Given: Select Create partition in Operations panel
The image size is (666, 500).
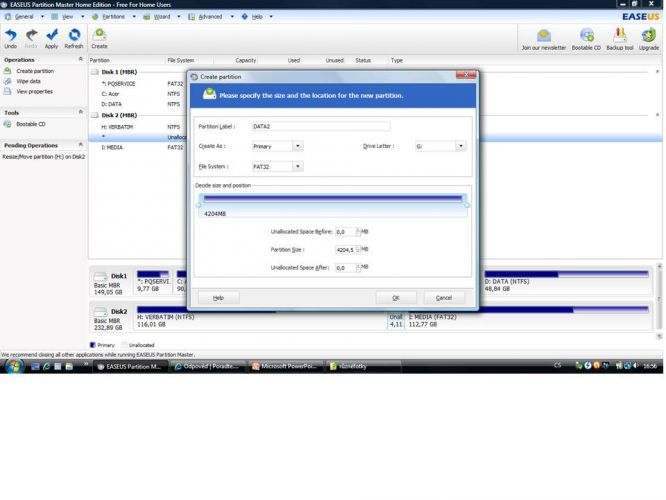Looking at the screenshot, I should pyautogui.click(x=35, y=71).
